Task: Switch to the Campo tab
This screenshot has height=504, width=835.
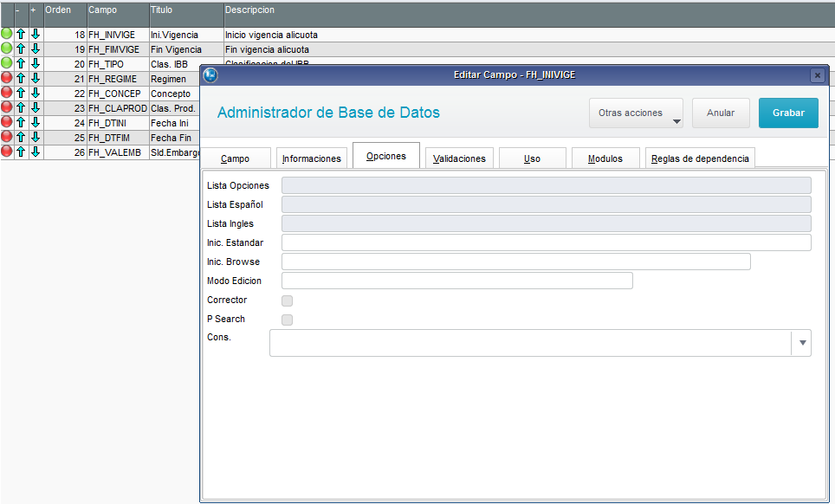Action: coord(236,158)
